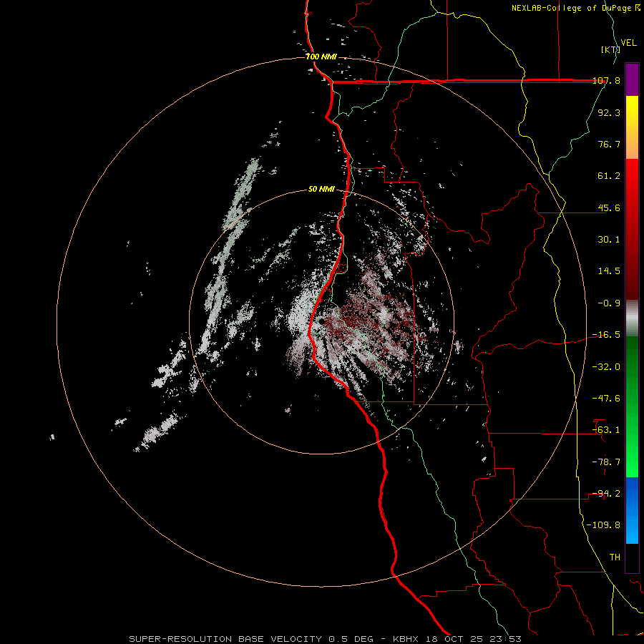Click the red segment of the velocity color bar

[632, 229]
